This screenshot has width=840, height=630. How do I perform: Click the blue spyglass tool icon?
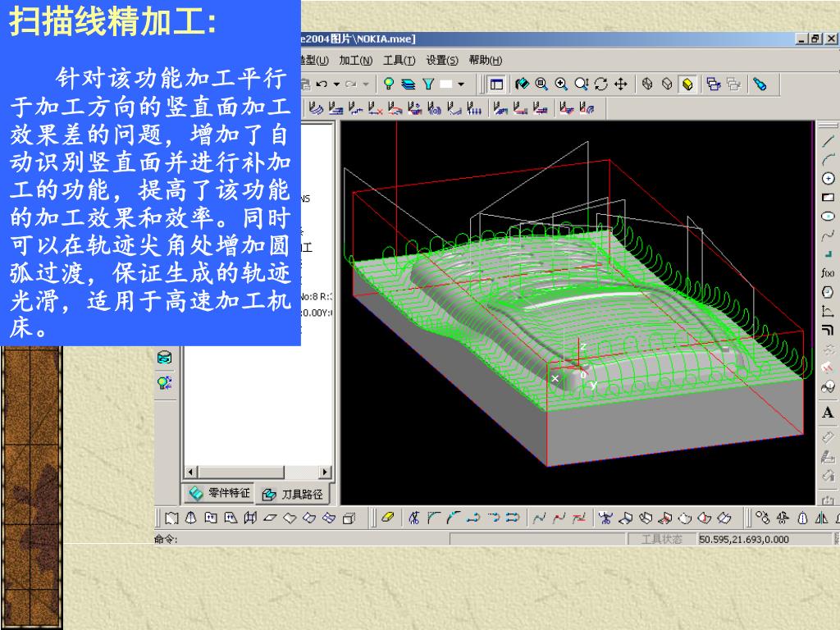tap(760, 84)
